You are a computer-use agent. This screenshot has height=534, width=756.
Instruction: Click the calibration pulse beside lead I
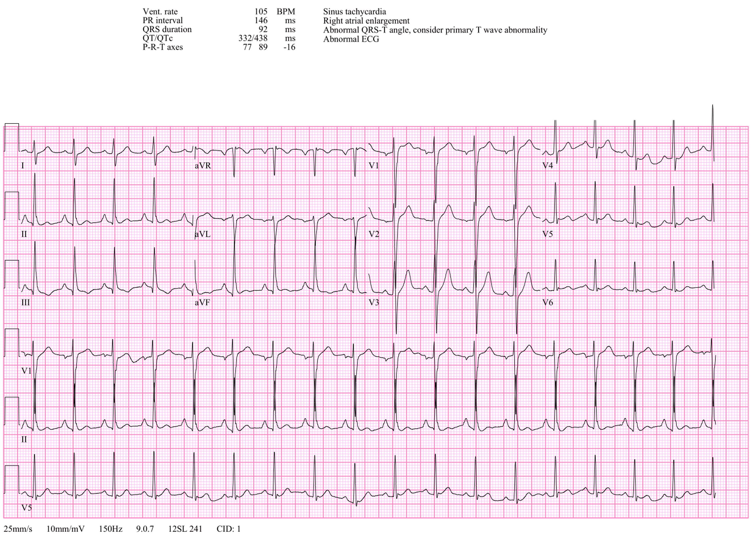pyautogui.click(x=12, y=137)
